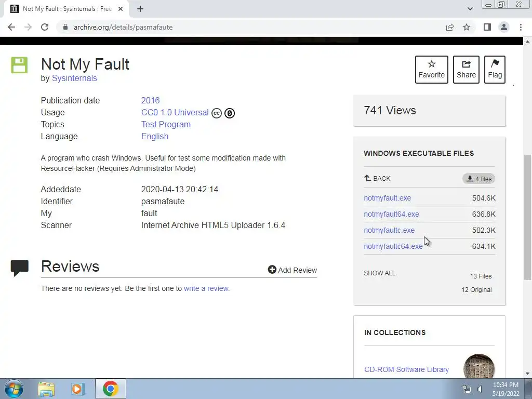Click the browser forward arrow

coord(28,27)
